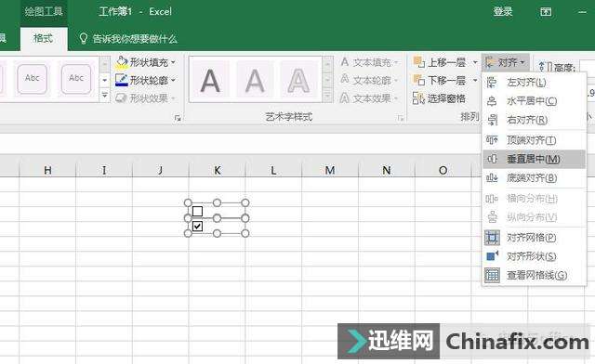Click the Shape Outline pen icon

[x=122, y=80]
